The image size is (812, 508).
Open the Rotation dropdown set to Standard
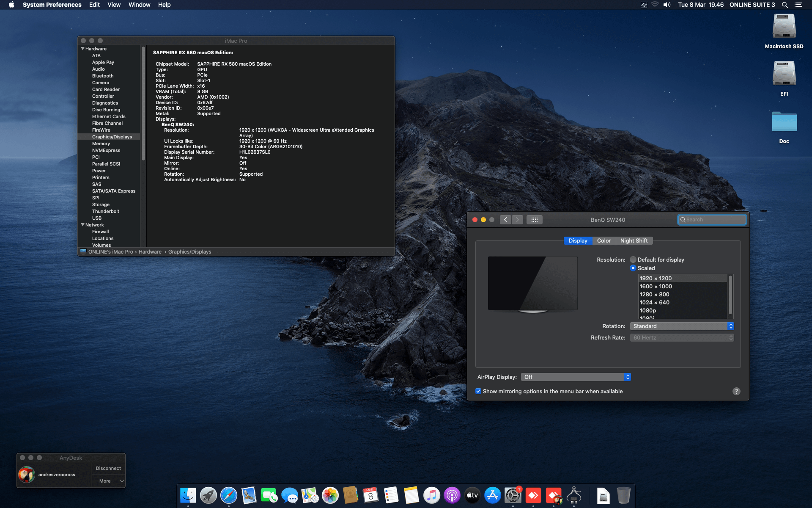681,326
